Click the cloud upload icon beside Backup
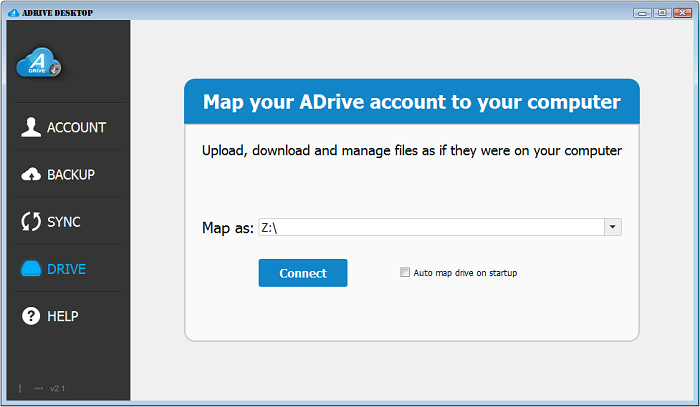 pyautogui.click(x=31, y=174)
